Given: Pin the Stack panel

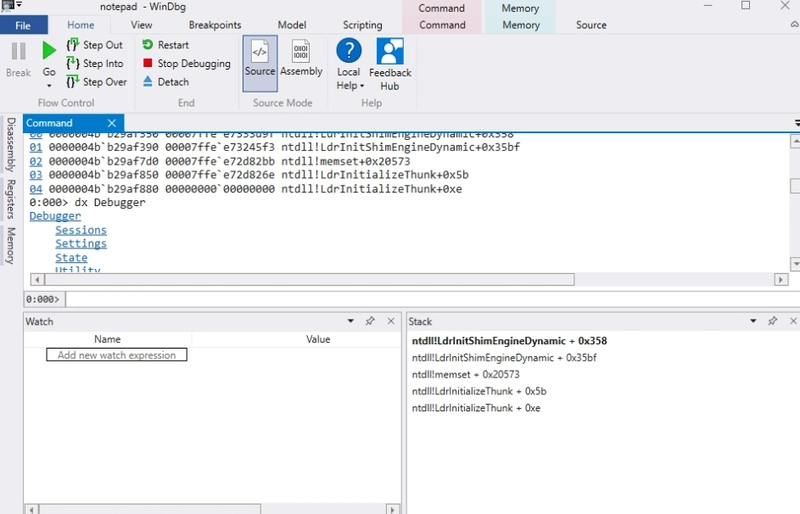Looking at the screenshot, I should click(772, 321).
